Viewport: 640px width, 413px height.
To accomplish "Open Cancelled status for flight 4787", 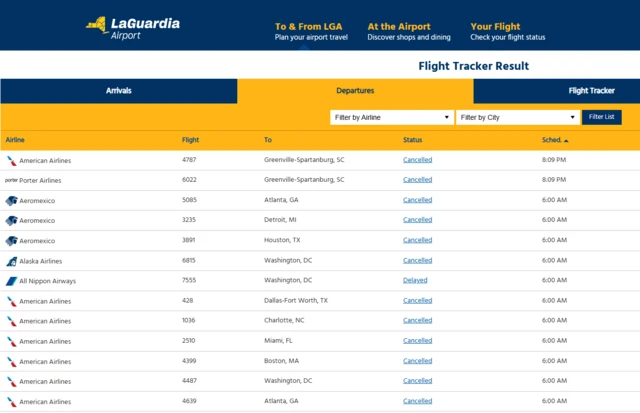I will [417, 160].
